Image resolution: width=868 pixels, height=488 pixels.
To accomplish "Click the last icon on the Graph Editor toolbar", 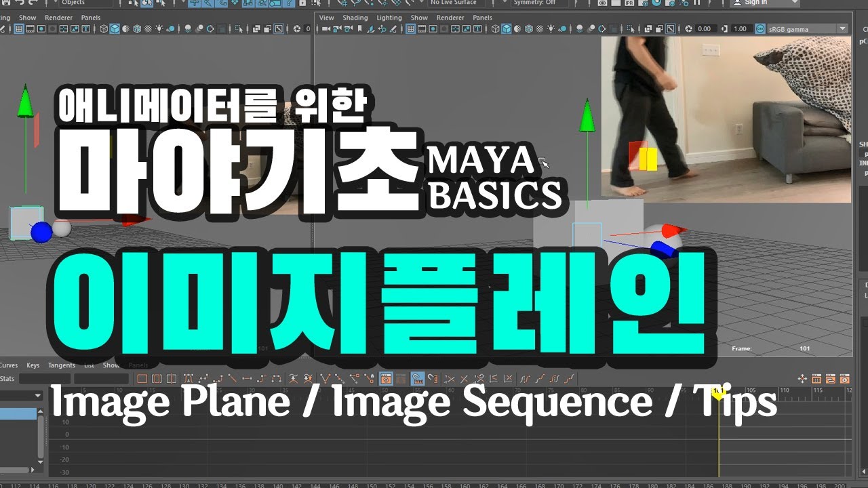I will click(844, 378).
